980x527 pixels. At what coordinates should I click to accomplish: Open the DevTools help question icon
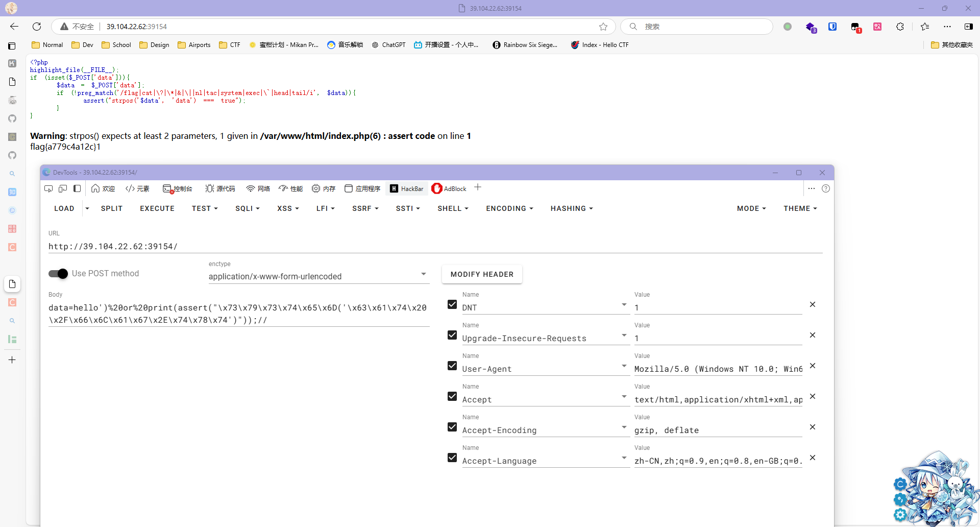[x=826, y=188]
